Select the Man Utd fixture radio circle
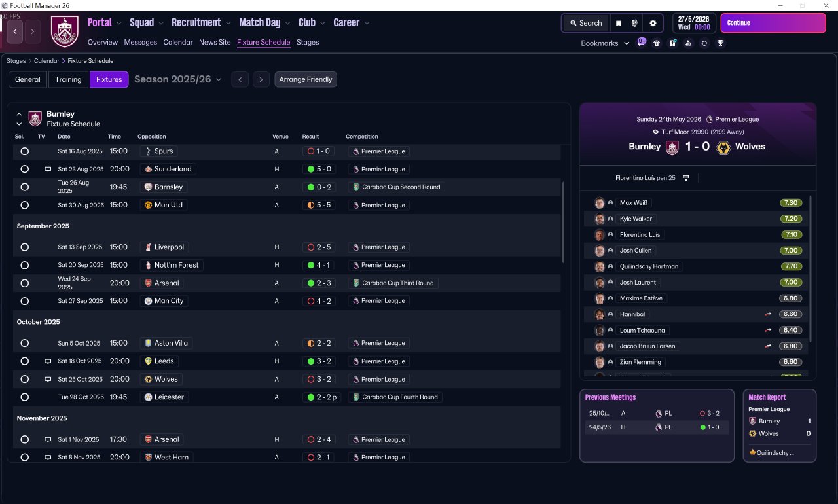Screen dimensions: 838x504 point(24,205)
